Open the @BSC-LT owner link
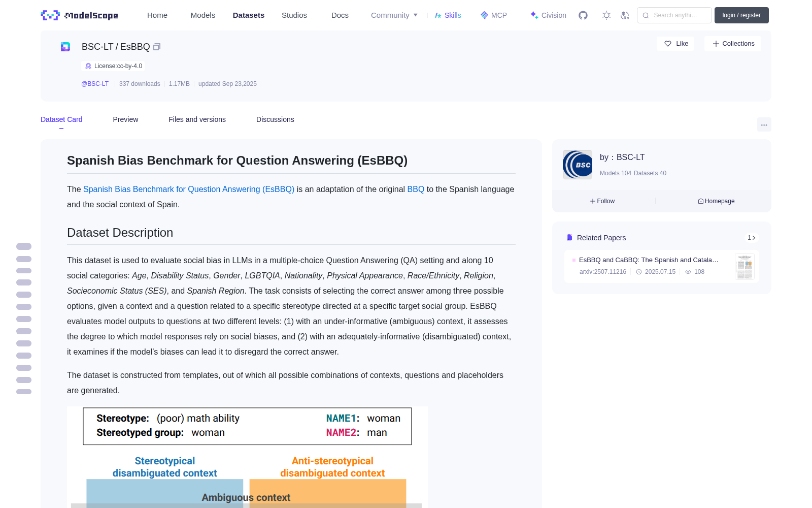812x508 pixels. click(95, 84)
